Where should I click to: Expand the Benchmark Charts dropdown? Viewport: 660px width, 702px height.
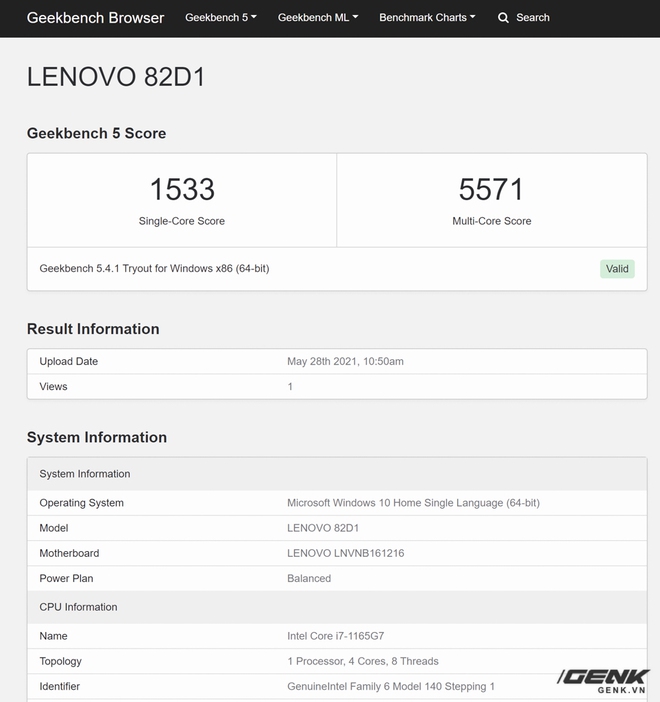pos(427,17)
